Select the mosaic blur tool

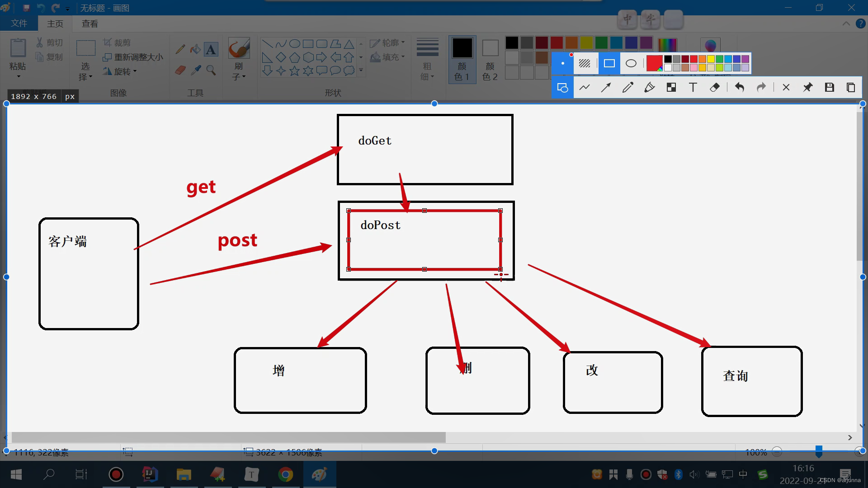click(x=671, y=88)
